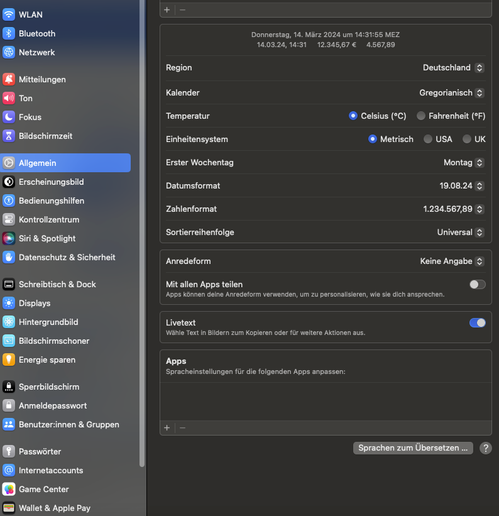Open the Passwörter key icon
The image size is (499, 516).
(x=9, y=451)
